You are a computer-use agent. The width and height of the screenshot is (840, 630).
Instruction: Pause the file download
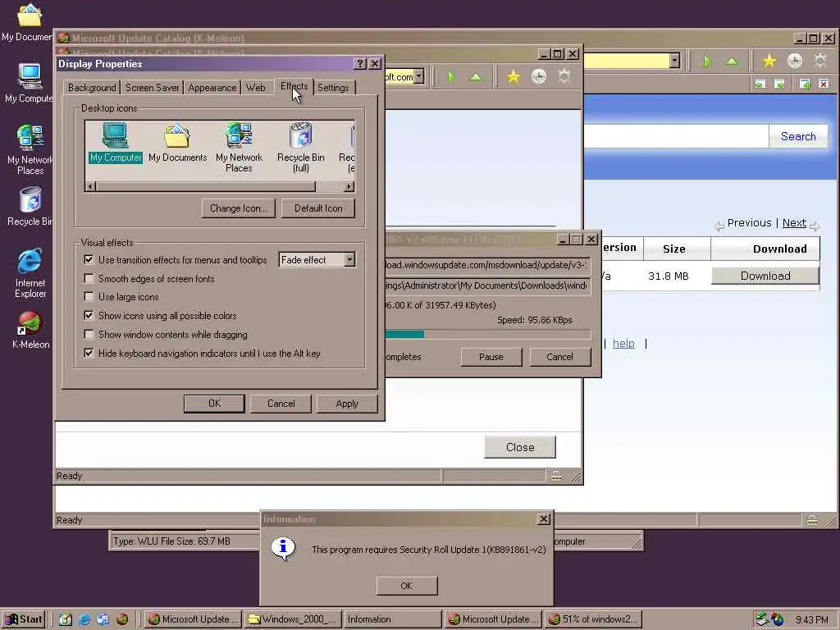tap(491, 357)
